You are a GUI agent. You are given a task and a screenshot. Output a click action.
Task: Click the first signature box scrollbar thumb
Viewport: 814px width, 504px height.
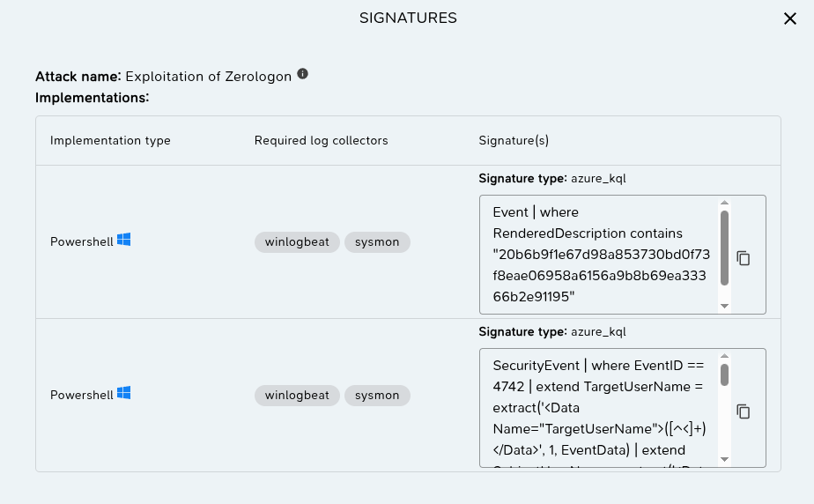click(725, 248)
